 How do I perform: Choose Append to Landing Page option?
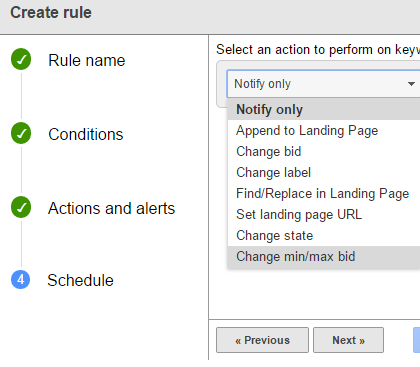(x=324, y=131)
